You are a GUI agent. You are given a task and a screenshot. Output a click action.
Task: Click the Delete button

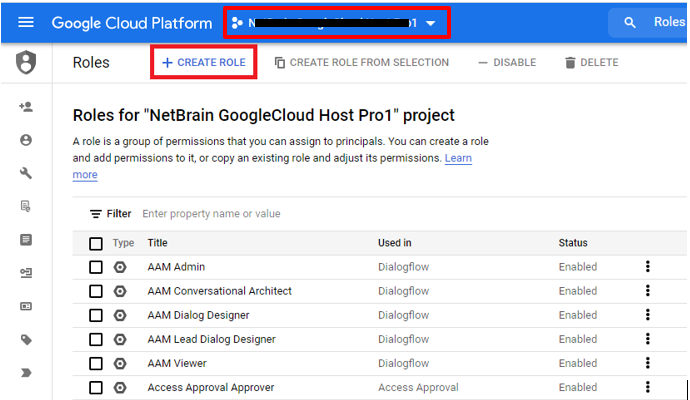coord(591,62)
